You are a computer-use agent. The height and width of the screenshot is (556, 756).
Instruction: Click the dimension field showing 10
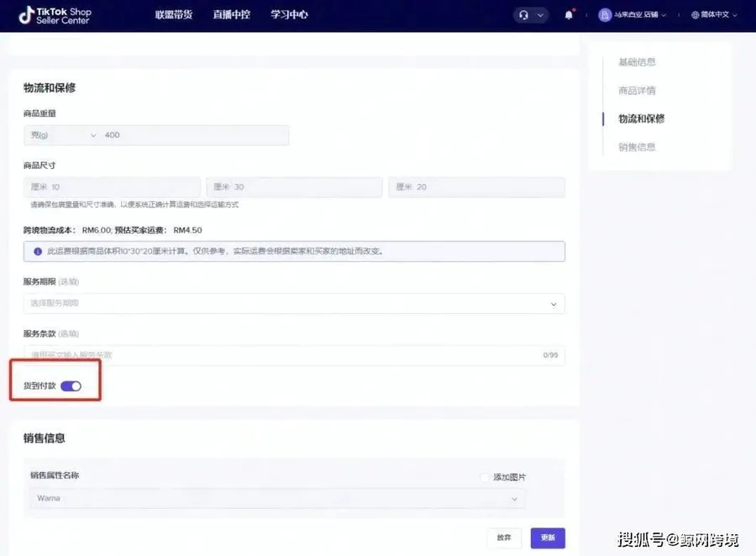pos(112,187)
